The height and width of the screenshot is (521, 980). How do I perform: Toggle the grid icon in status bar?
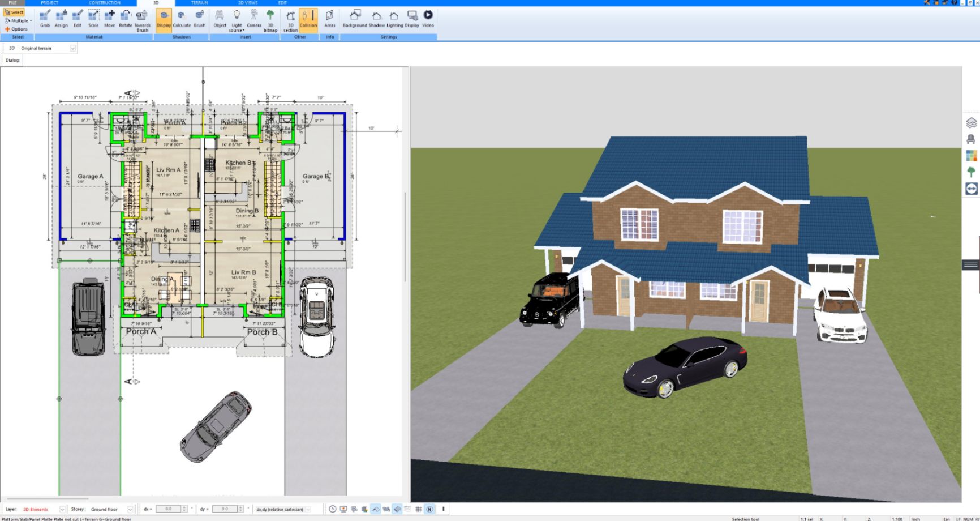(419, 509)
